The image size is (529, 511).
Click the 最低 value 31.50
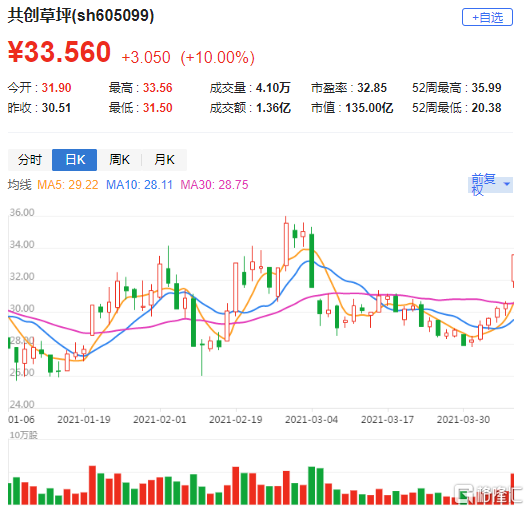[158, 108]
